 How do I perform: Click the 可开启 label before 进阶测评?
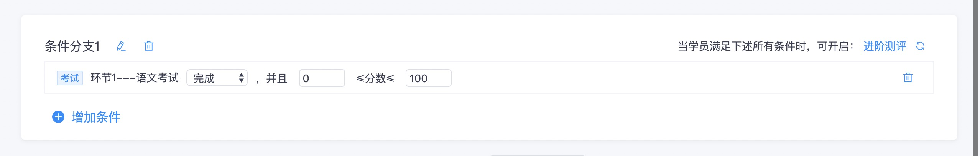834,46
